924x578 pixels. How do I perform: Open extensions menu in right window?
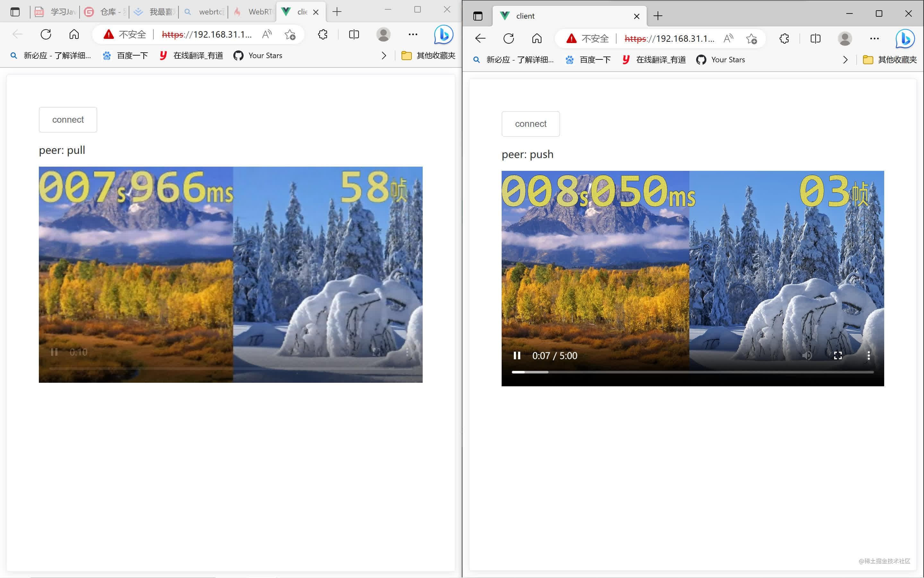784,39
